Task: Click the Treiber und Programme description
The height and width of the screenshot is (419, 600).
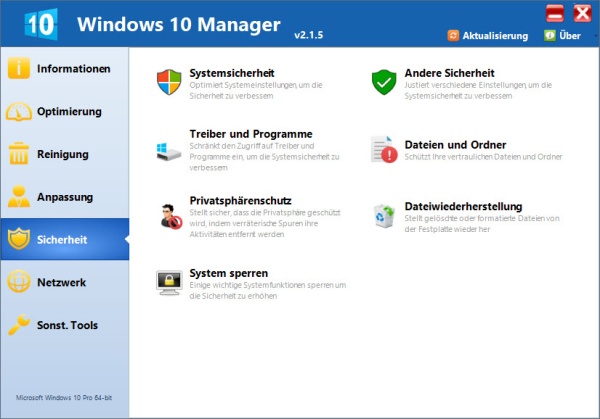Action: [x=264, y=157]
